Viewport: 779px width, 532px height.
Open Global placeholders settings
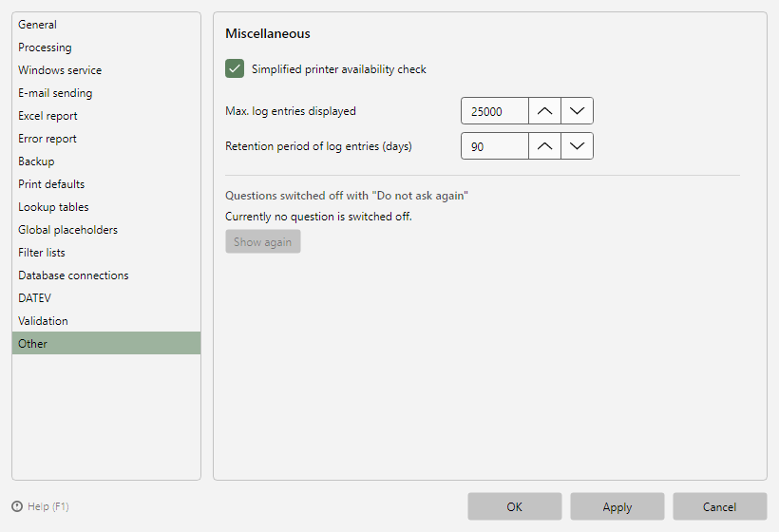click(106, 230)
